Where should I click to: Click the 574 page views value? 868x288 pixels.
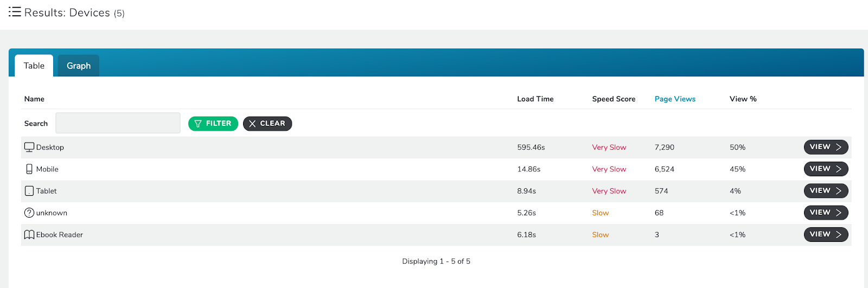point(661,191)
